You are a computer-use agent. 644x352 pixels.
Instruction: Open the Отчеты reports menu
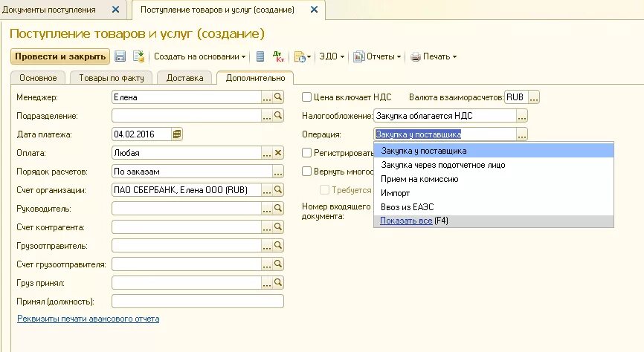[x=377, y=56]
